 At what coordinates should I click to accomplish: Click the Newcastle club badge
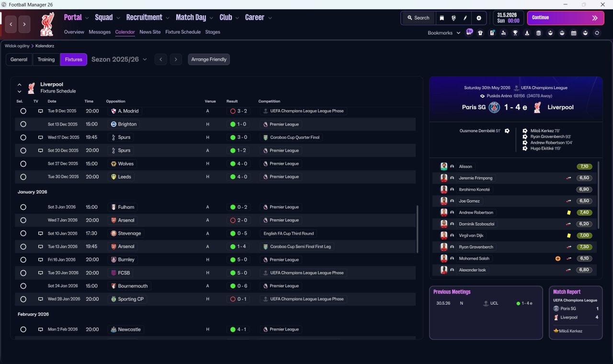click(x=114, y=330)
